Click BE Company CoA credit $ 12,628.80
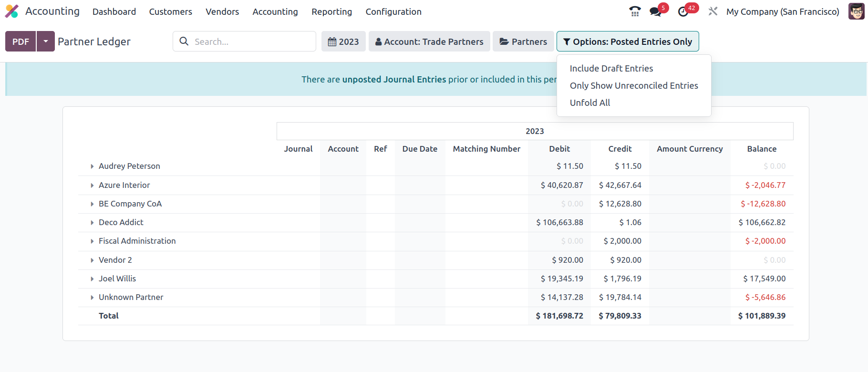Viewport: 868px width, 372px height. click(620, 204)
